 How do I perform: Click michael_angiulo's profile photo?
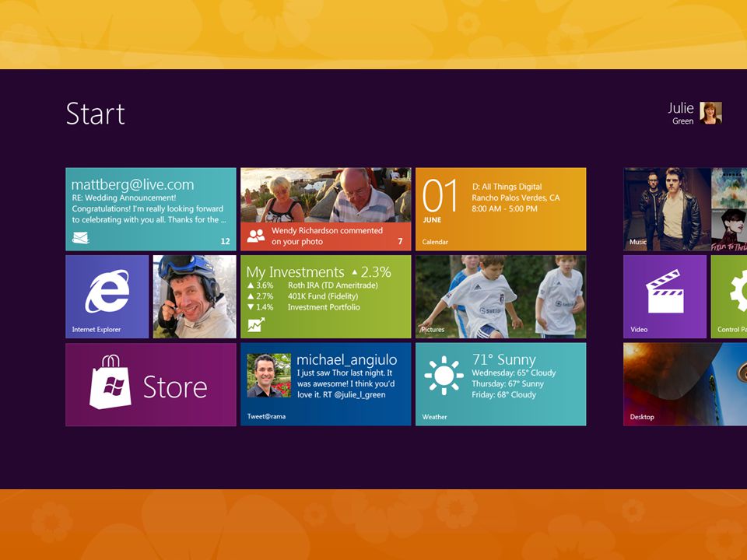(268, 375)
